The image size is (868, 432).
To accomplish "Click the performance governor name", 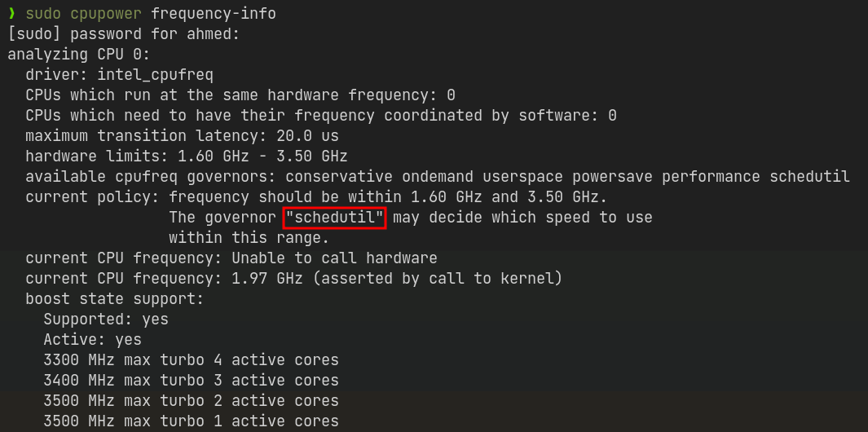I will point(711,177).
